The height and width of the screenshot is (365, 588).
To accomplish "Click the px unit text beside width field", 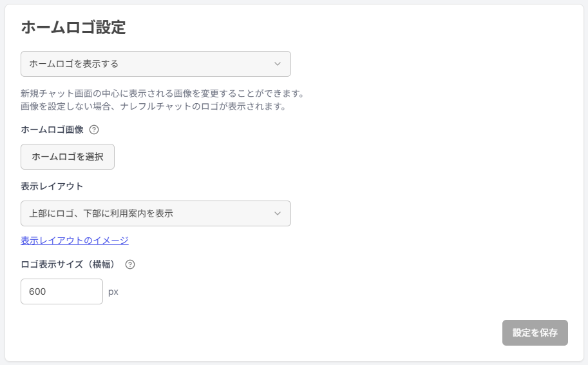I will [113, 291].
